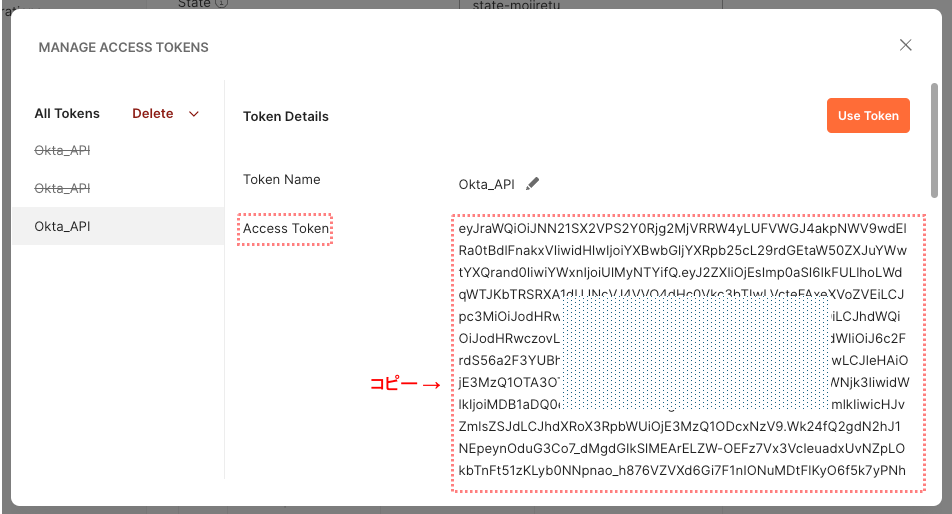Click the Okta_API token name value

(486, 184)
